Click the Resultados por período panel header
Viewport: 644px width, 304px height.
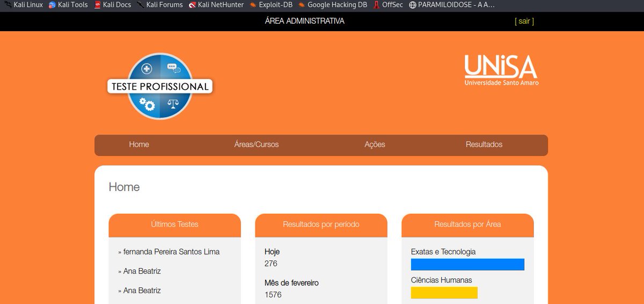[321, 225]
